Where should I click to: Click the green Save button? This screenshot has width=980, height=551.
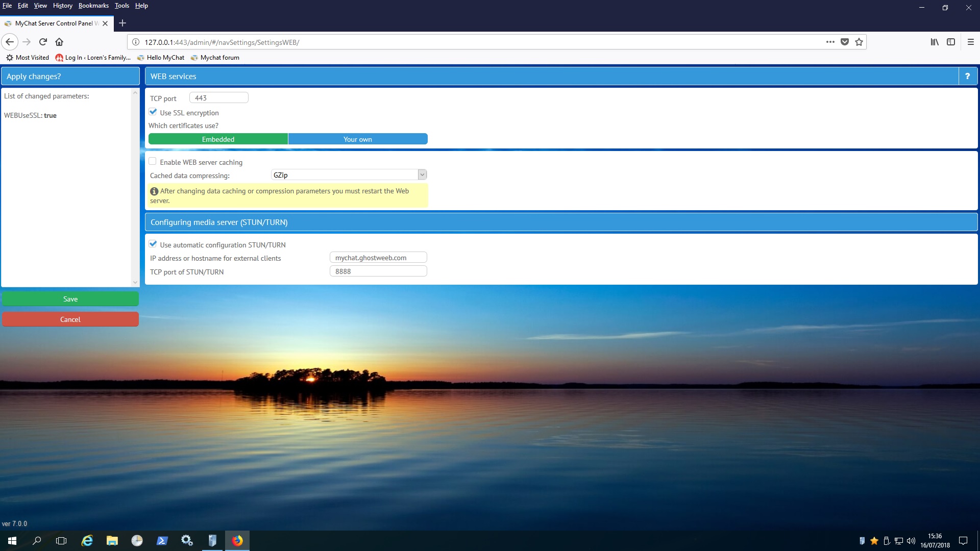click(x=70, y=299)
